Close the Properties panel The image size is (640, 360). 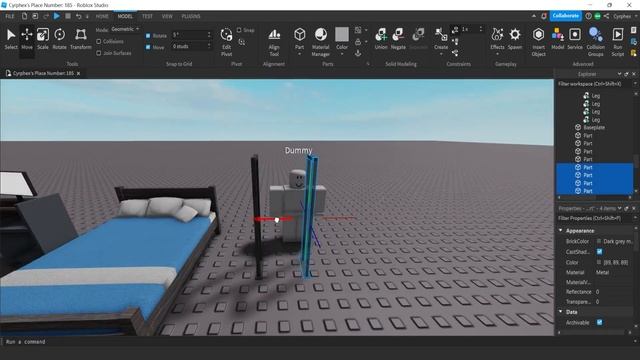click(634, 208)
